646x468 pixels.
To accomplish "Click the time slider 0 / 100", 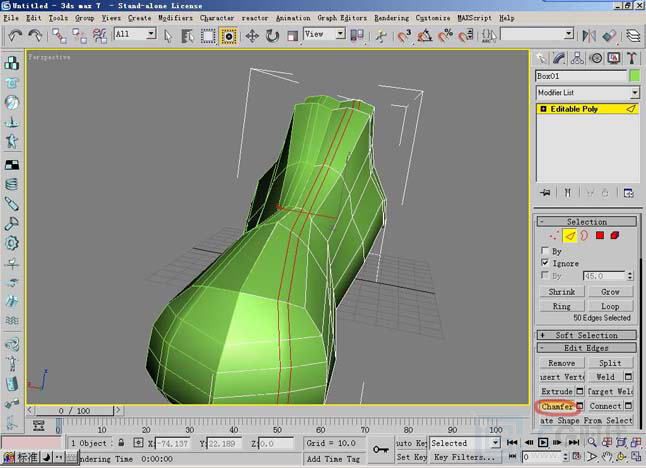I will pyautogui.click(x=74, y=411).
